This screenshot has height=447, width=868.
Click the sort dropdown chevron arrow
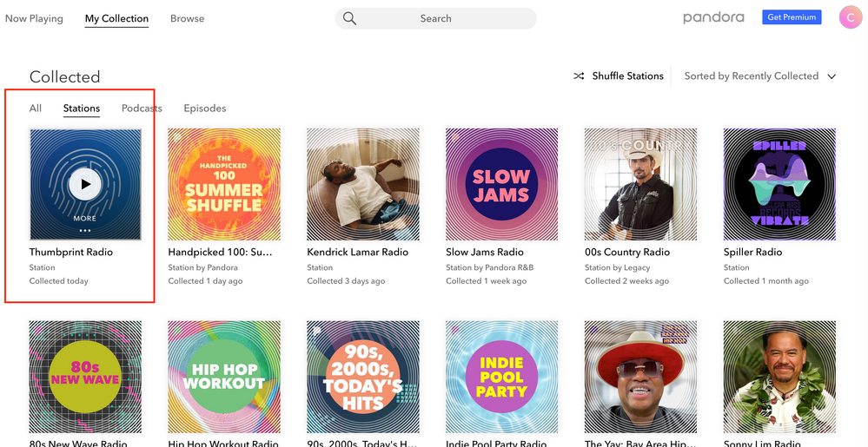832,76
